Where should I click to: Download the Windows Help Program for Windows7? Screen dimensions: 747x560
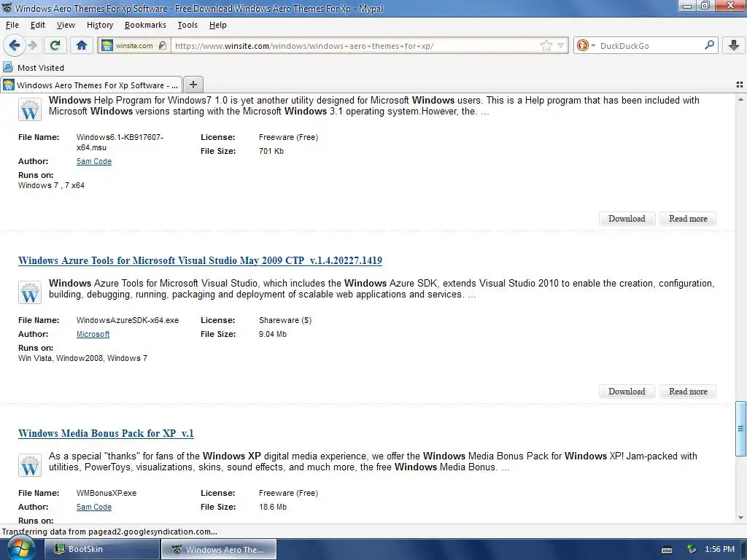pos(627,219)
